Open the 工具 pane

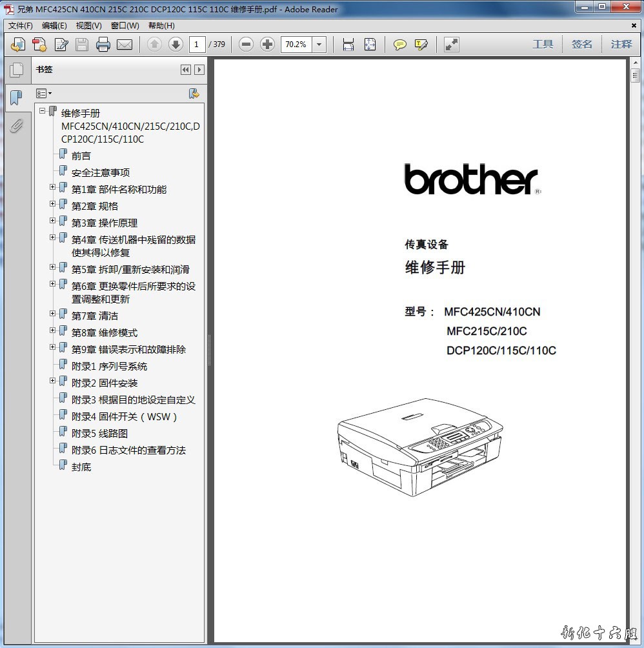tap(543, 45)
